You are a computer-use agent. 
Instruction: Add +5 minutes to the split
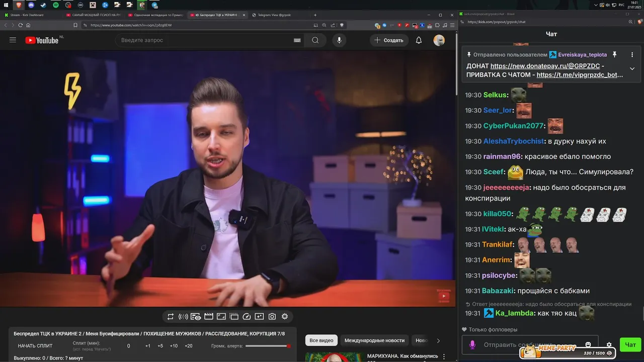(160, 346)
